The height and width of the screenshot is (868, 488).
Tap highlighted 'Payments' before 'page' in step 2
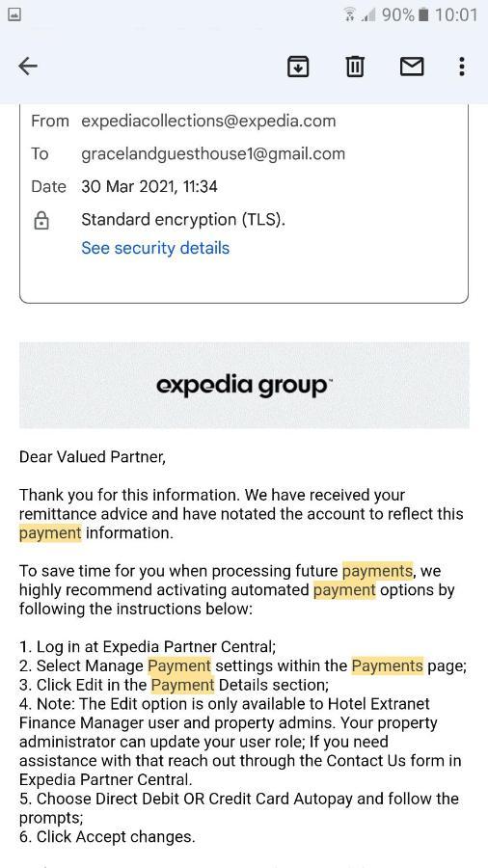388,665
